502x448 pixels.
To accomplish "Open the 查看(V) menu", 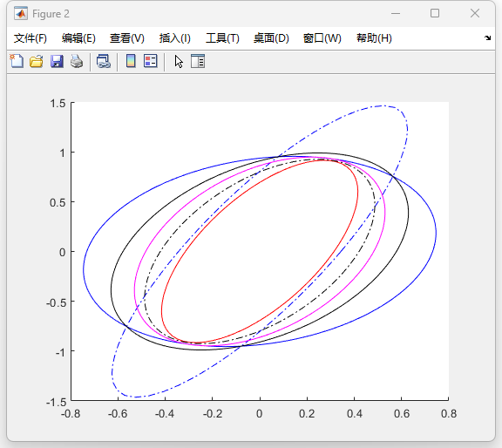I will pyautogui.click(x=127, y=38).
